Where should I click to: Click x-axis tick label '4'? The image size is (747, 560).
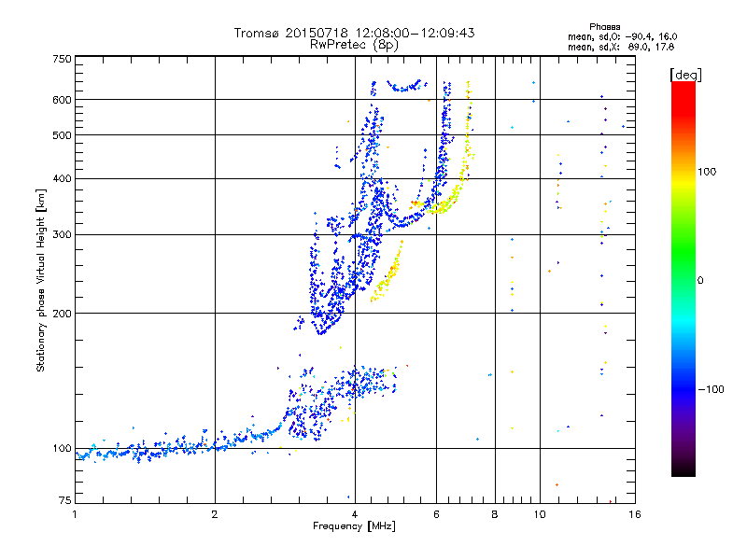(355, 514)
